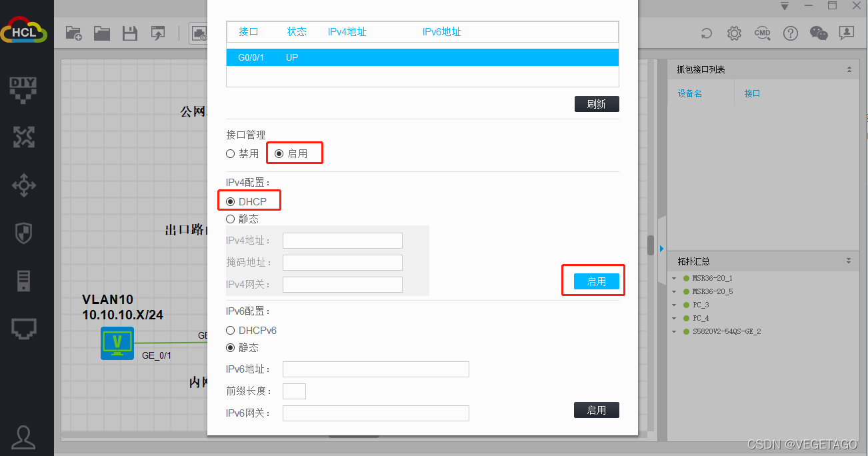
Task: Click the 状态 column header
Action: 297,32
